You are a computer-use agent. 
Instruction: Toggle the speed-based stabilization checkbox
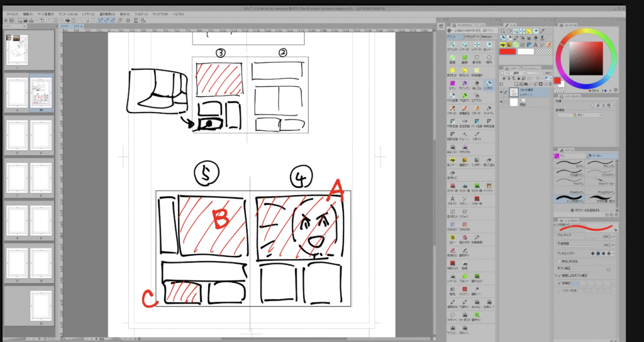558,275
